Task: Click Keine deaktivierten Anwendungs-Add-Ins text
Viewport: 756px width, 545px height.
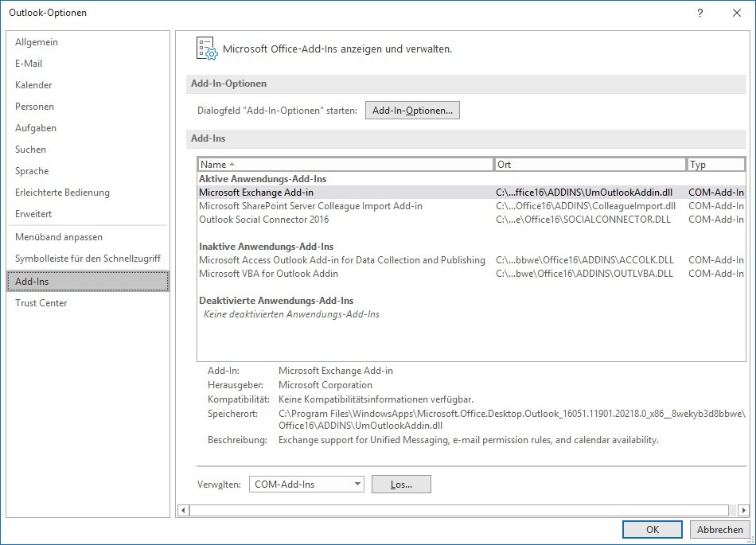Action: (x=291, y=314)
